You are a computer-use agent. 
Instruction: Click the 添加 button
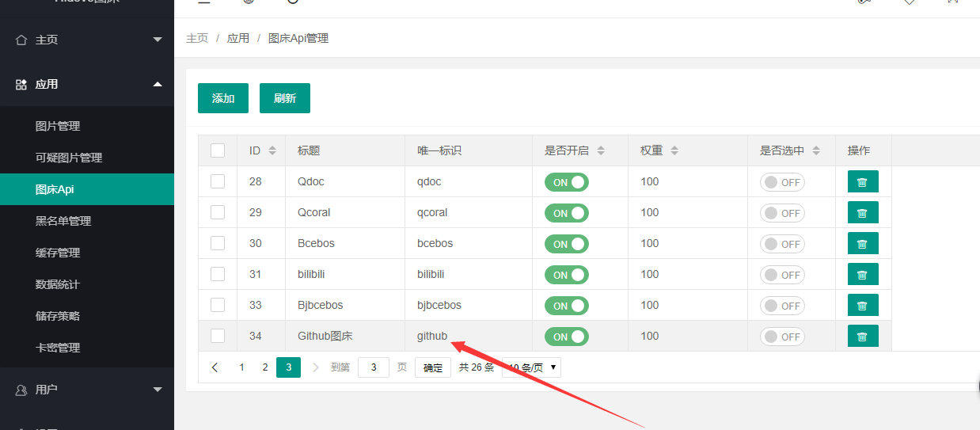tap(223, 98)
